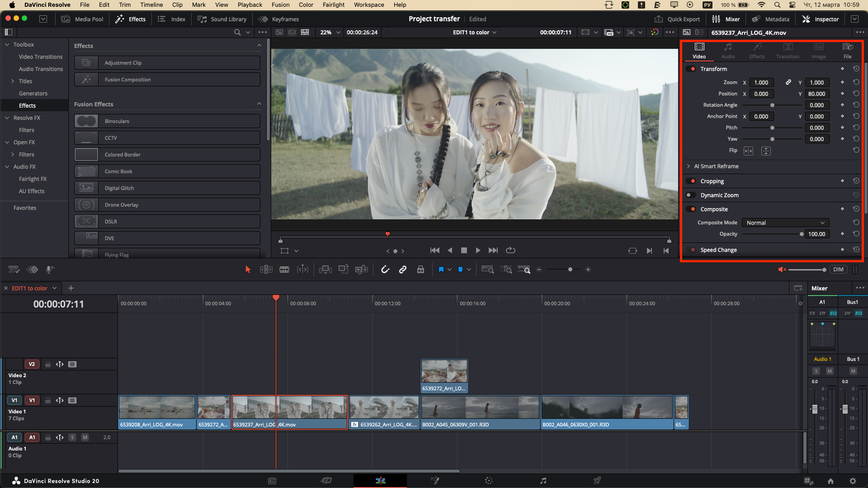Click the Opacity slider in the Composite section
The width and height of the screenshot is (868, 488).
[772, 234]
